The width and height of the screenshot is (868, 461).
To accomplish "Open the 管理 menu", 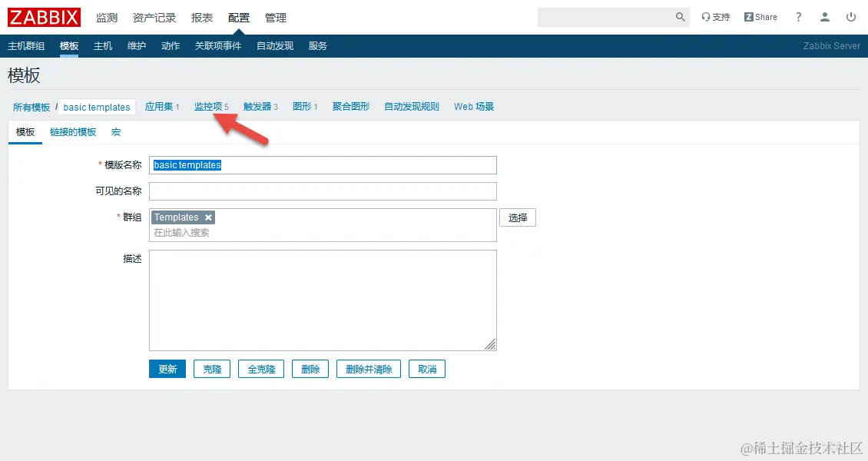I will 275,18.
